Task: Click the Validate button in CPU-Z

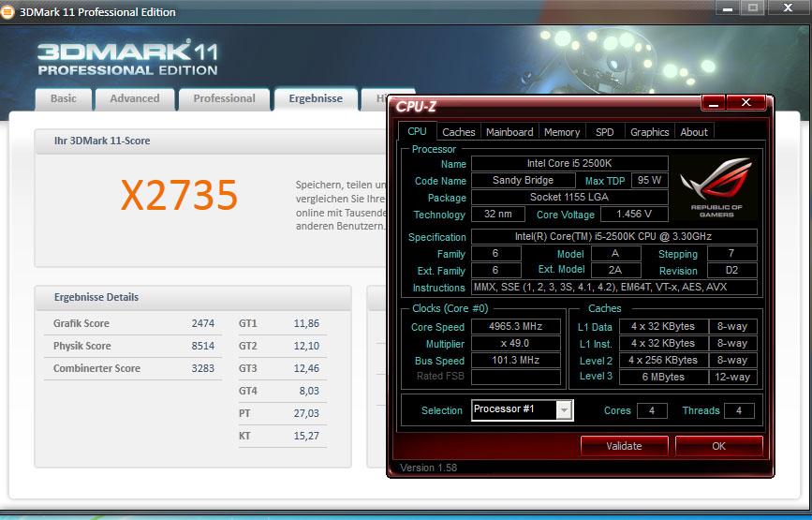Action: 624,446
